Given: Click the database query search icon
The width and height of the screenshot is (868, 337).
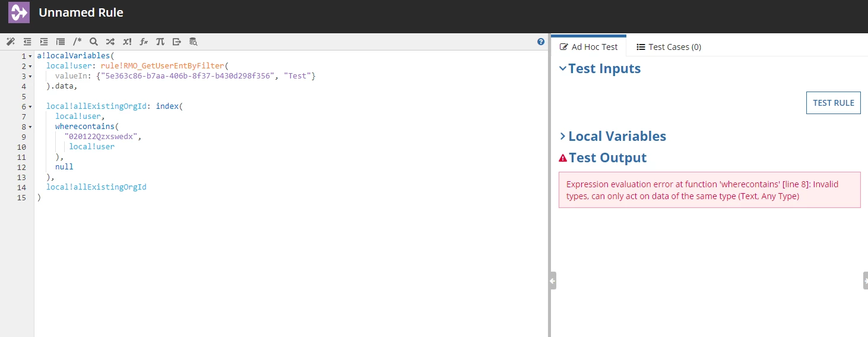Looking at the screenshot, I should 194,42.
